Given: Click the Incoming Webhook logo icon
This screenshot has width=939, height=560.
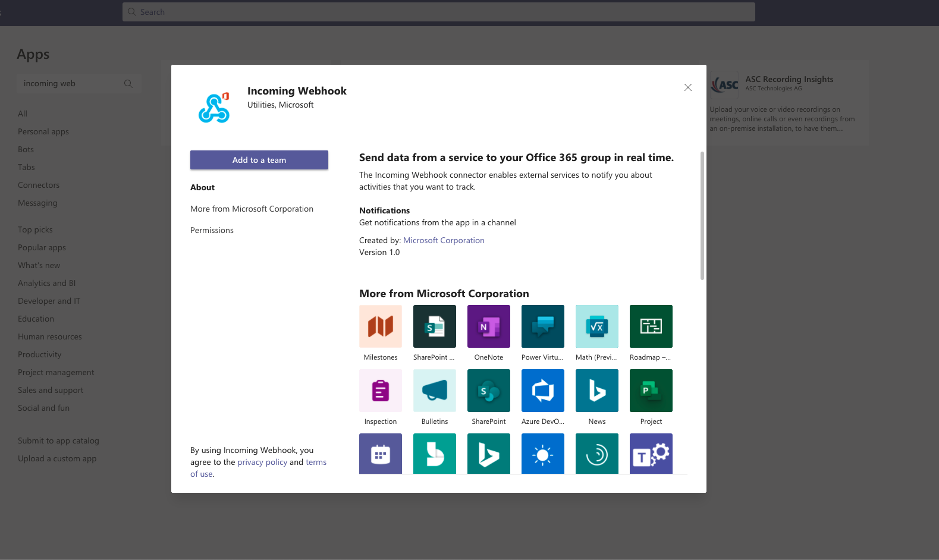Looking at the screenshot, I should 214,108.
